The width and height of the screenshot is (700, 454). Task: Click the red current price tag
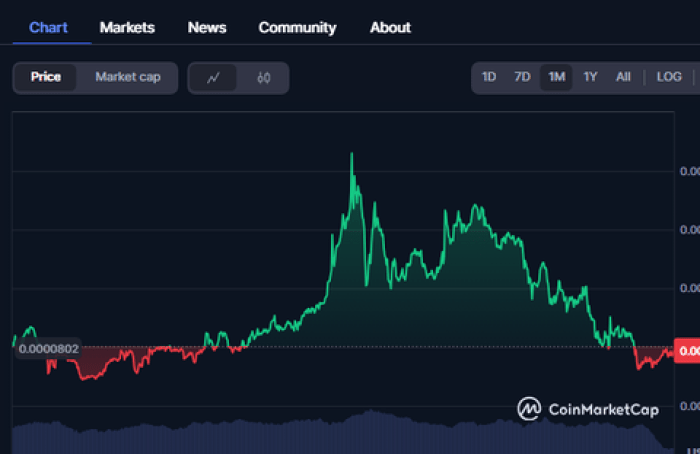687,351
